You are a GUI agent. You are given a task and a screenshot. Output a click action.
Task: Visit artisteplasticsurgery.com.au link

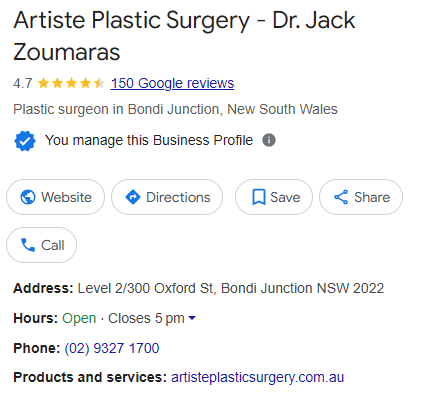257,377
